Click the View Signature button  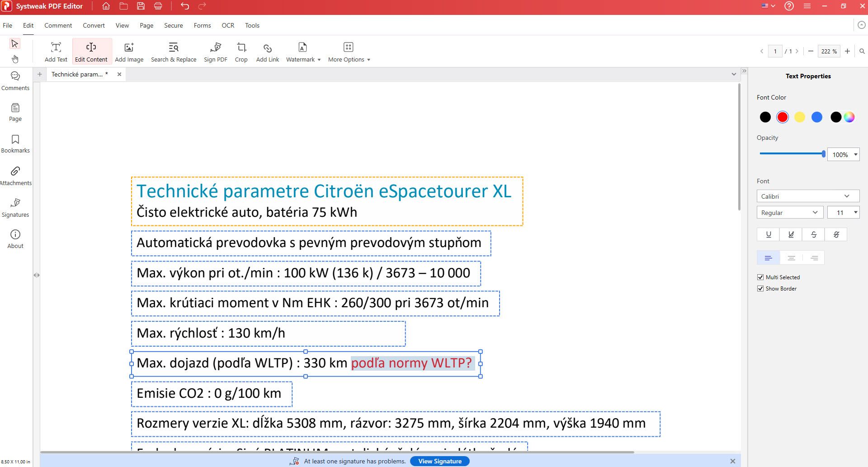click(x=439, y=461)
